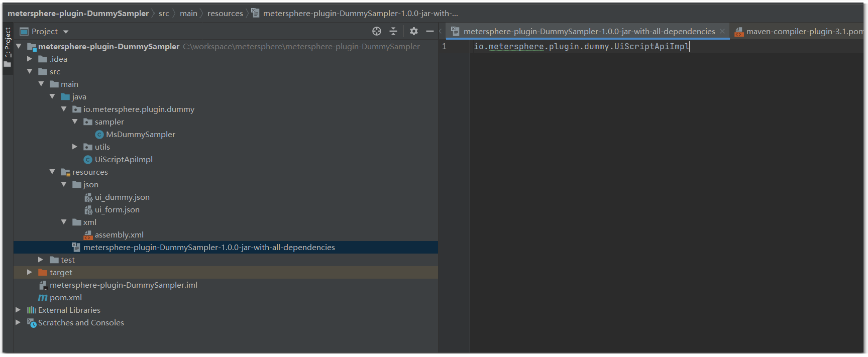Click the resources folder icon
The image size is (868, 357).
point(65,172)
